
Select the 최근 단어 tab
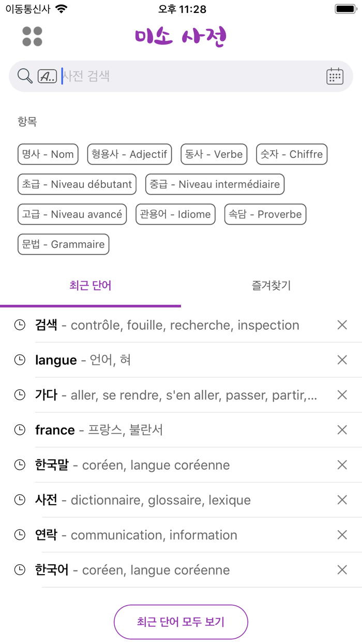point(90,285)
